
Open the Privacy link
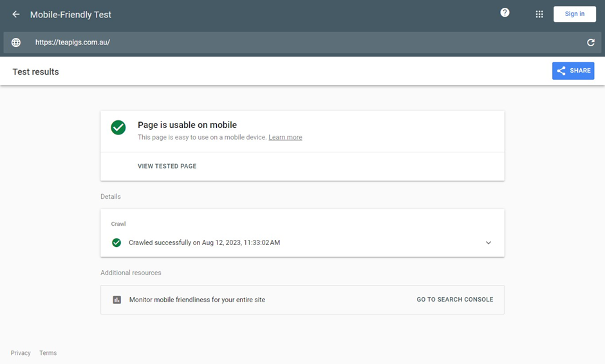pos(21,353)
